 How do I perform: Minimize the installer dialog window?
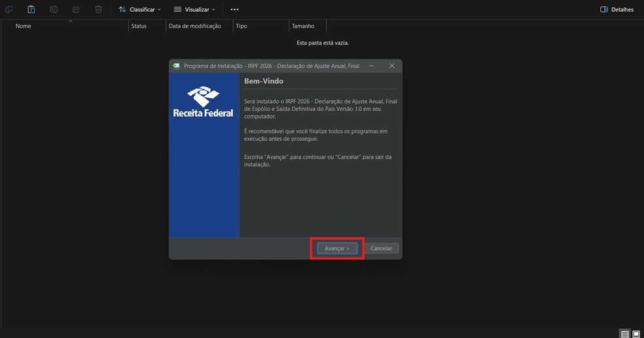(x=371, y=66)
